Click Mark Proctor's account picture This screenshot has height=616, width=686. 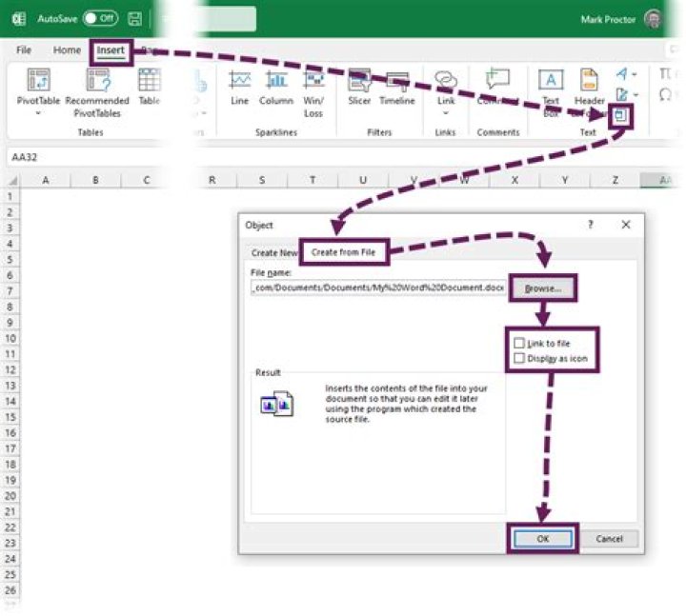pos(654,19)
